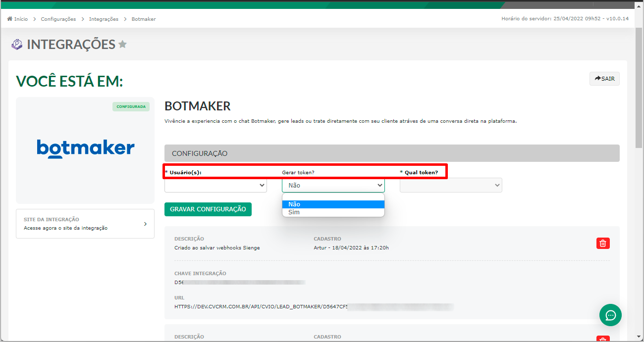Open the Configurações breadcrumb link

[x=58, y=19]
